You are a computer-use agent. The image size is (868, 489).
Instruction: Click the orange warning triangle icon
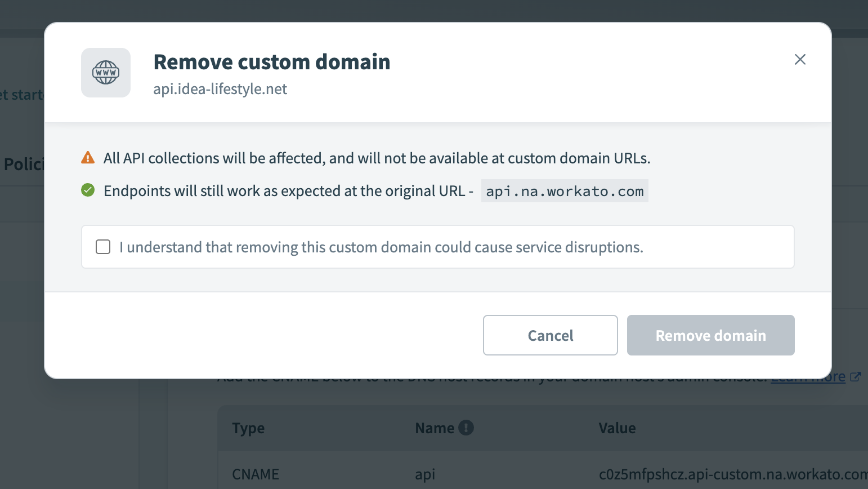pyautogui.click(x=88, y=158)
